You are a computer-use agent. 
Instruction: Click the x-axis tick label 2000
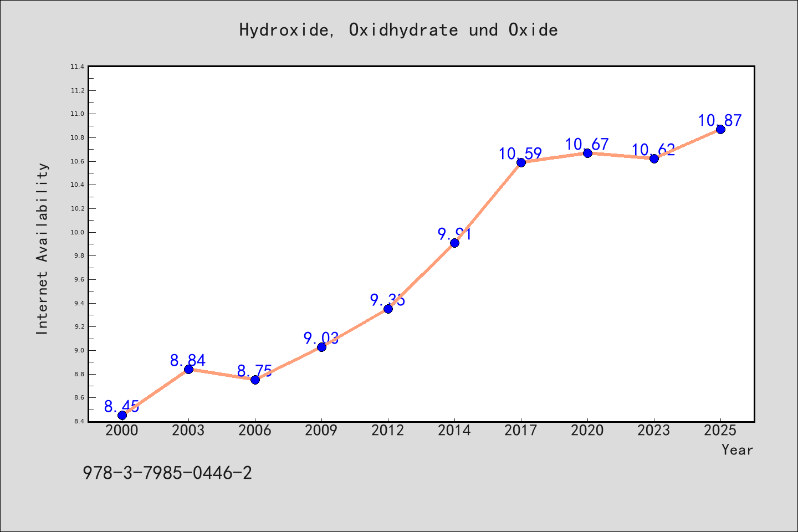pyautogui.click(x=122, y=431)
